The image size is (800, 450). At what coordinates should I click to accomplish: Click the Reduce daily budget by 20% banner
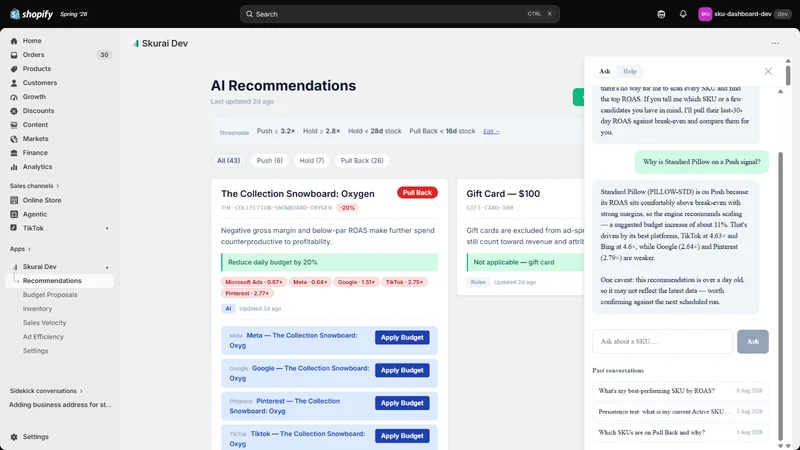(x=329, y=262)
